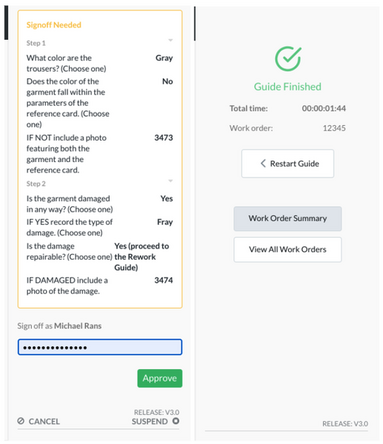This screenshot has height=444, width=383.
Task: Select the Step 2 header label
Action: coord(36,184)
